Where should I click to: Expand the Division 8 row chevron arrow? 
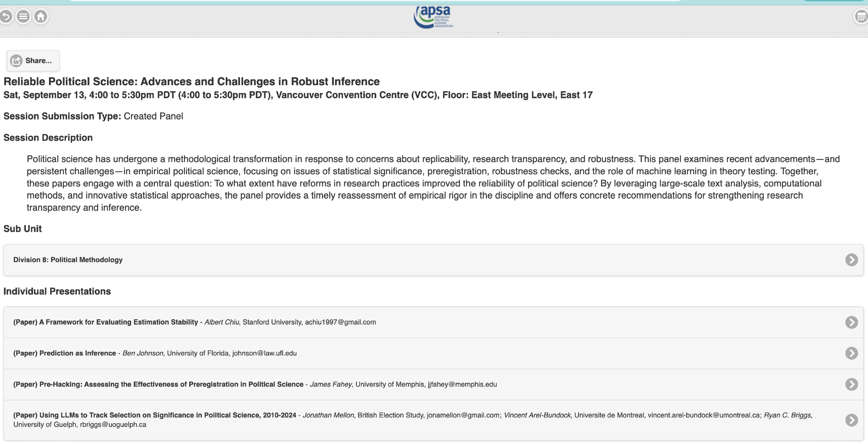click(x=851, y=260)
